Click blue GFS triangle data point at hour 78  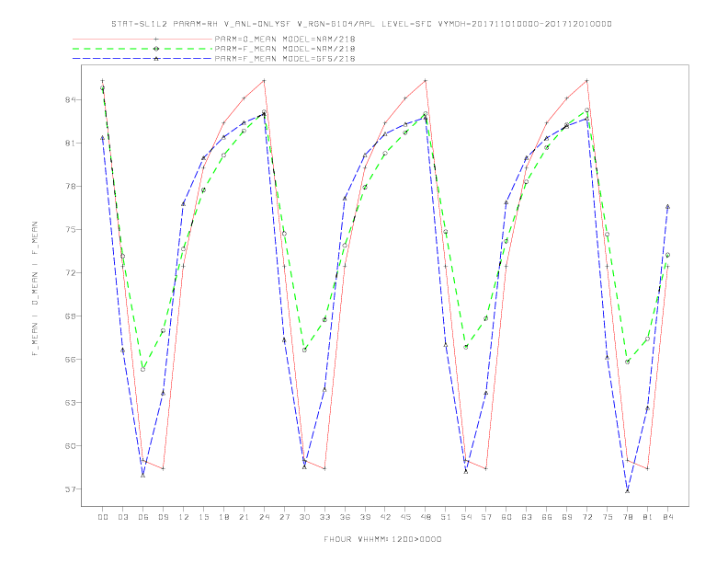(x=627, y=490)
